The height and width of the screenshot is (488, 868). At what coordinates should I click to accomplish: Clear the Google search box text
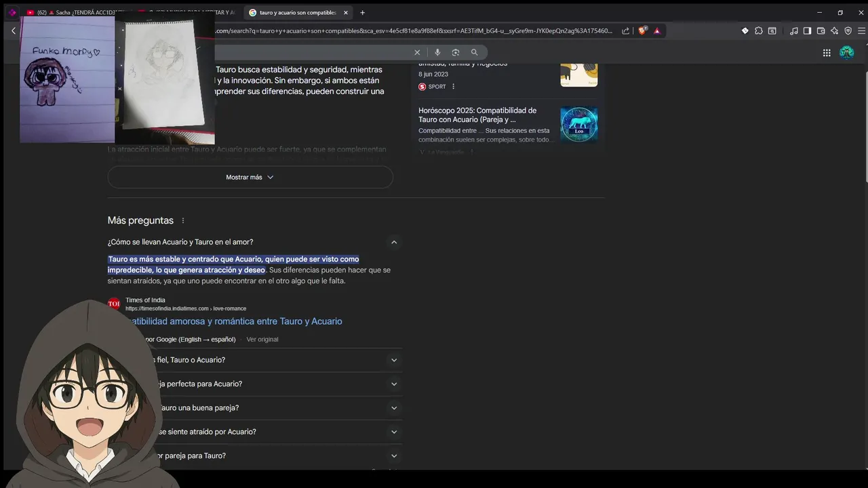pyautogui.click(x=417, y=52)
